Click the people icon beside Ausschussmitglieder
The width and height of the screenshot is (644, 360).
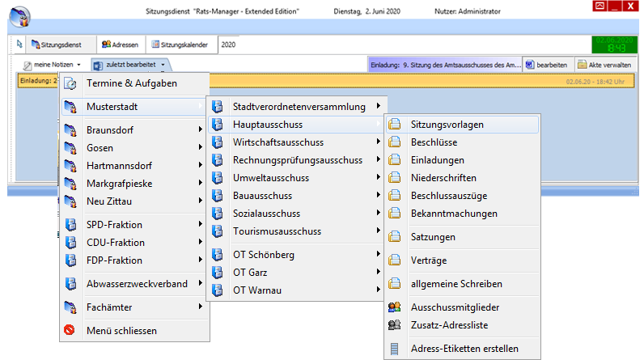tap(395, 307)
